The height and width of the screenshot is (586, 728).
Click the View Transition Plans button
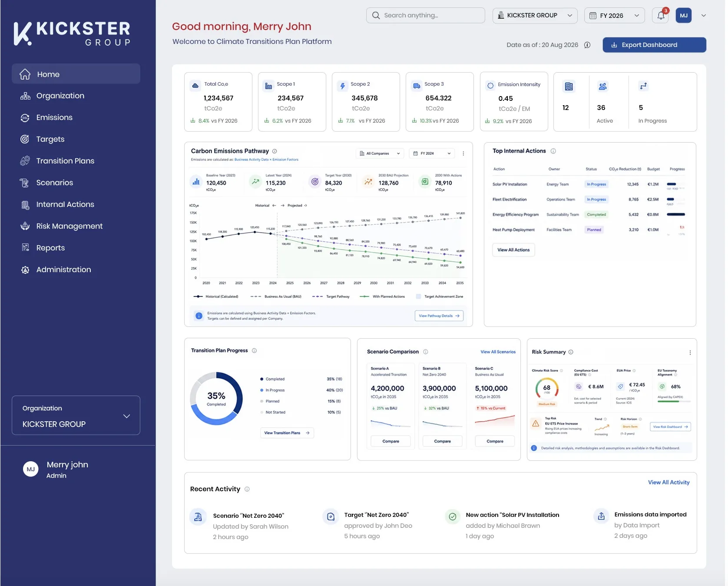click(x=287, y=433)
